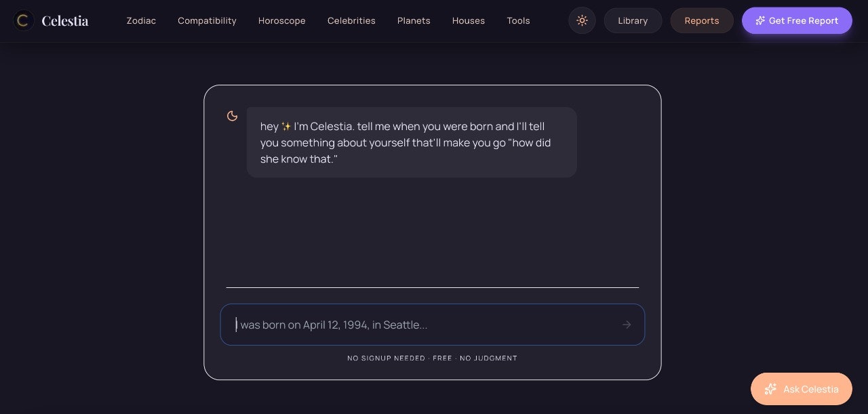
Task: Click the Reports button
Action: coord(702,21)
